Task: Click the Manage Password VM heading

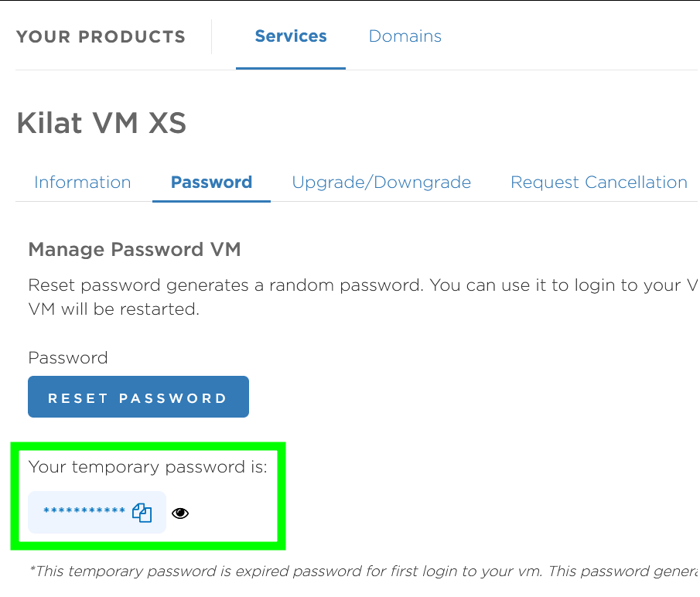Action: pos(135,249)
